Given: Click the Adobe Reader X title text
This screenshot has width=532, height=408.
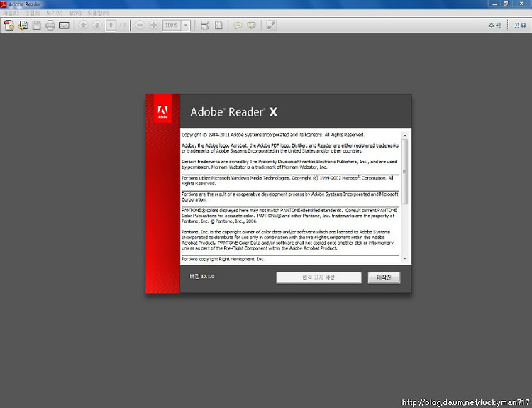Looking at the screenshot, I should click(x=233, y=111).
